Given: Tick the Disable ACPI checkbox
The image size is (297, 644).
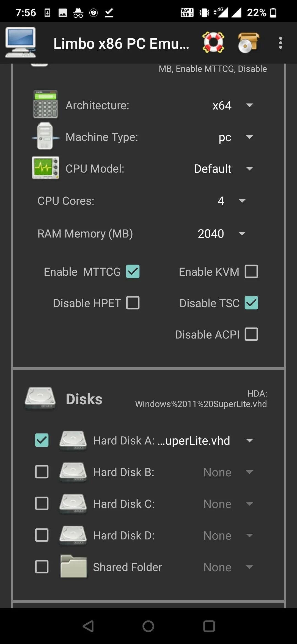Looking at the screenshot, I should pos(251,334).
